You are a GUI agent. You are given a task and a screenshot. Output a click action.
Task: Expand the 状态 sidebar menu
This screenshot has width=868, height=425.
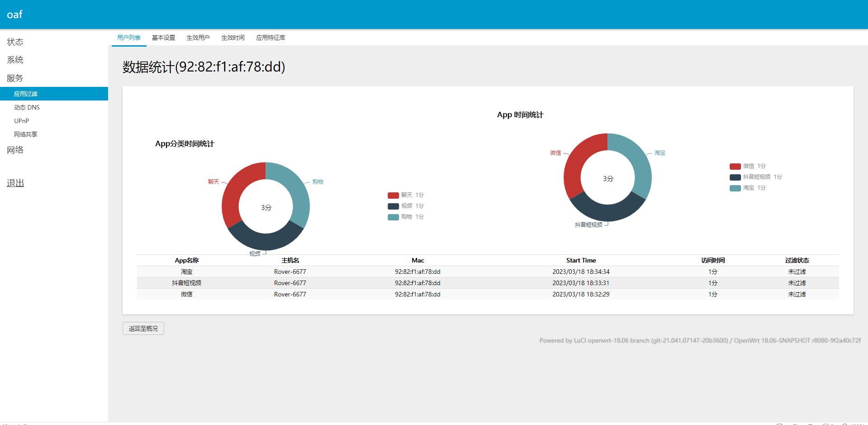tap(15, 42)
